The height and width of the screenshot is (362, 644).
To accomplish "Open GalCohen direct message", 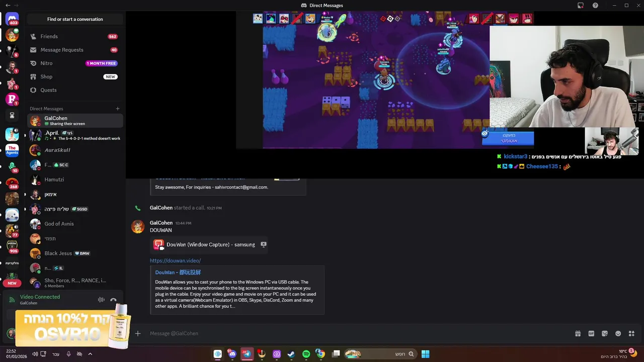I will [74, 121].
